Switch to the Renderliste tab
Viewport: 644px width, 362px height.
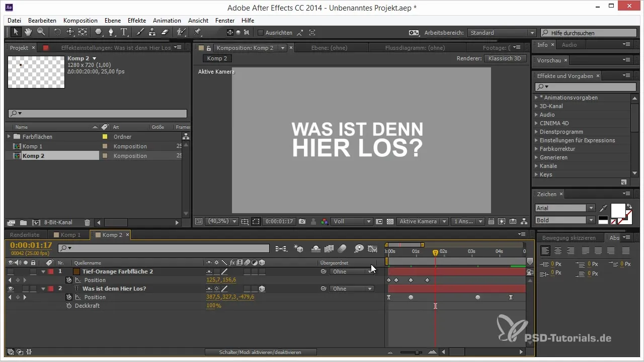pyautogui.click(x=25, y=235)
